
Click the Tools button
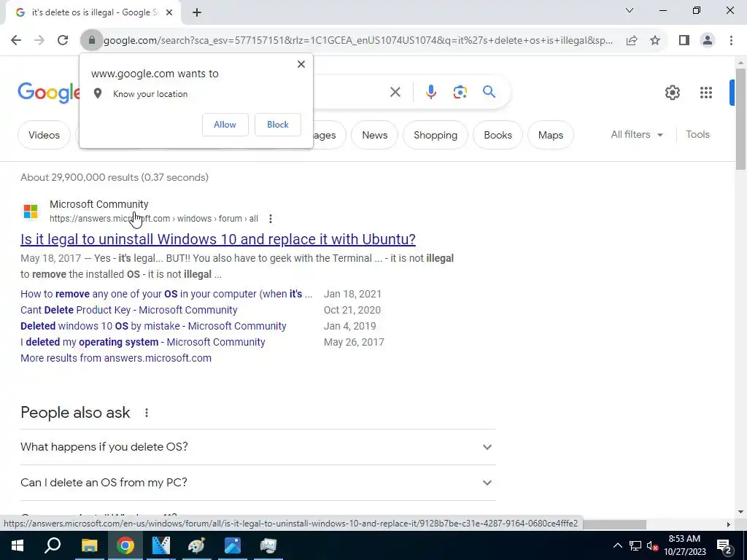pyautogui.click(x=697, y=135)
